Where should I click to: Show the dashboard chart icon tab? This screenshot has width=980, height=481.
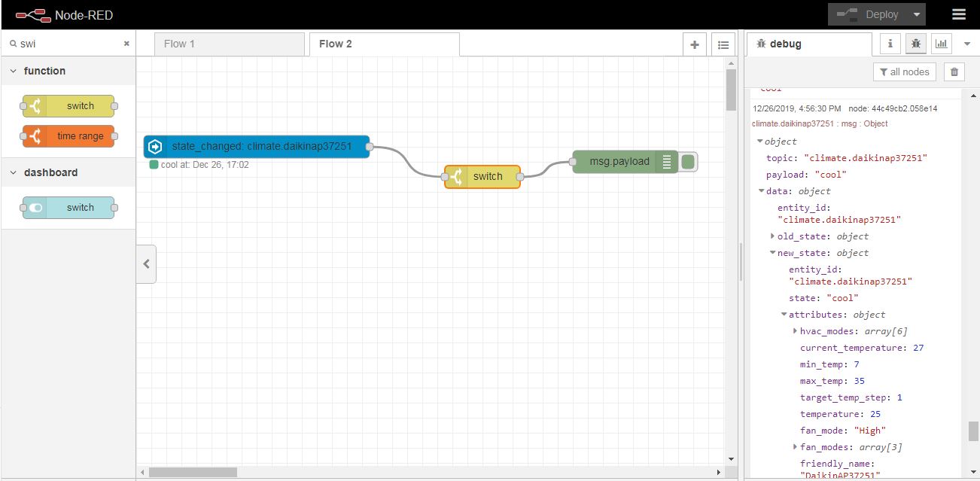(x=941, y=44)
